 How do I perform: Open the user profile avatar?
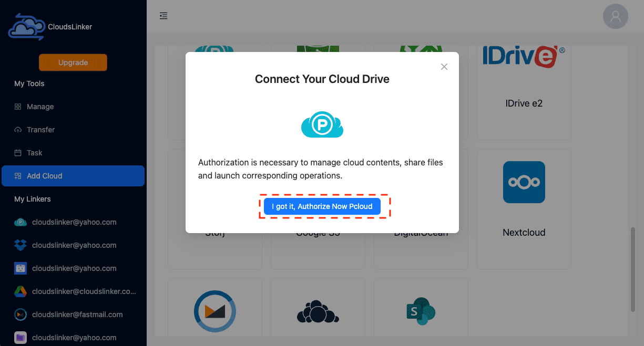pos(616,17)
